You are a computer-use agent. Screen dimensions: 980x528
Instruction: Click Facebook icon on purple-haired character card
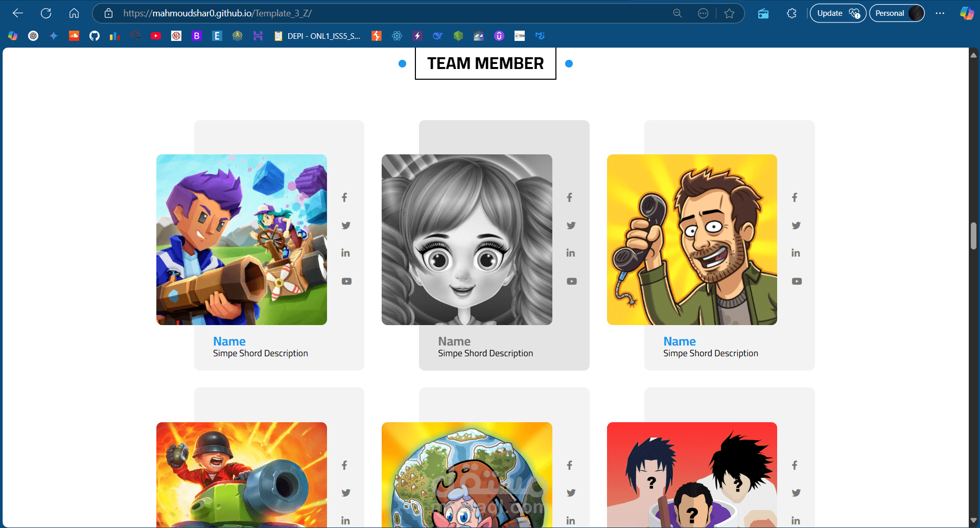(x=345, y=197)
